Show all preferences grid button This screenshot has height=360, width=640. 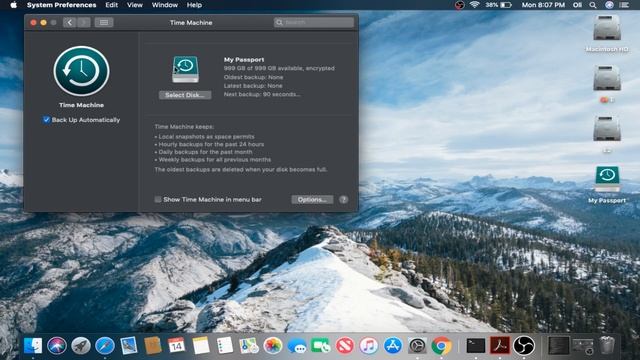104,22
